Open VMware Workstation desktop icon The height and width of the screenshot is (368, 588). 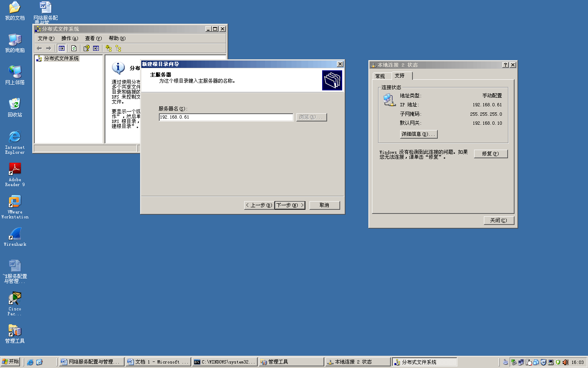point(15,204)
